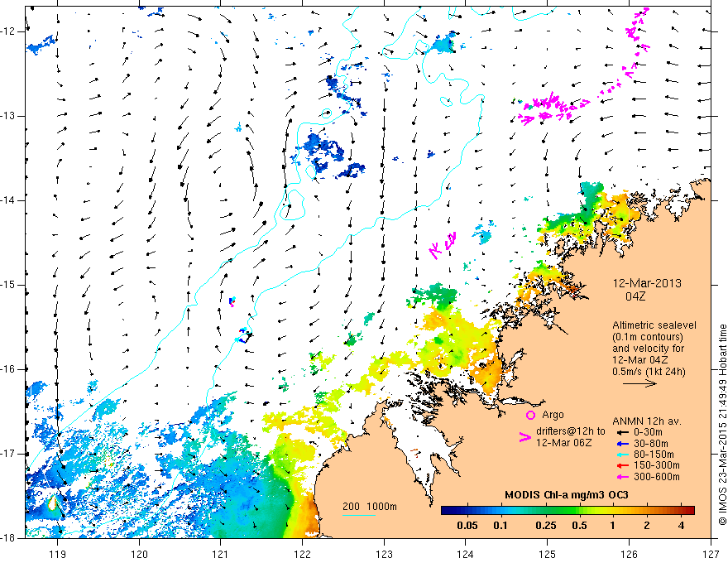Click the "and velocity for" text
Image resolution: width=728 pixels, height=563 pixels.
pos(648,349)
